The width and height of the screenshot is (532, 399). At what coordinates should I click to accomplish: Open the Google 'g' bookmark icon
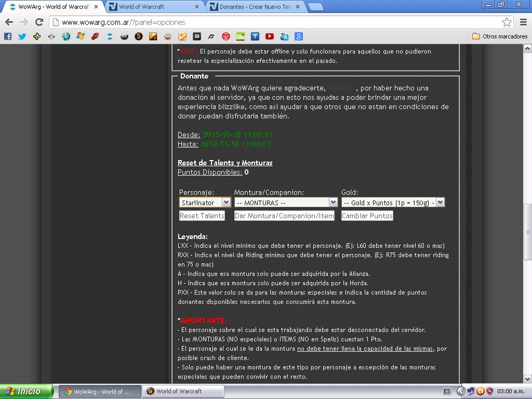tap(298, 36)
